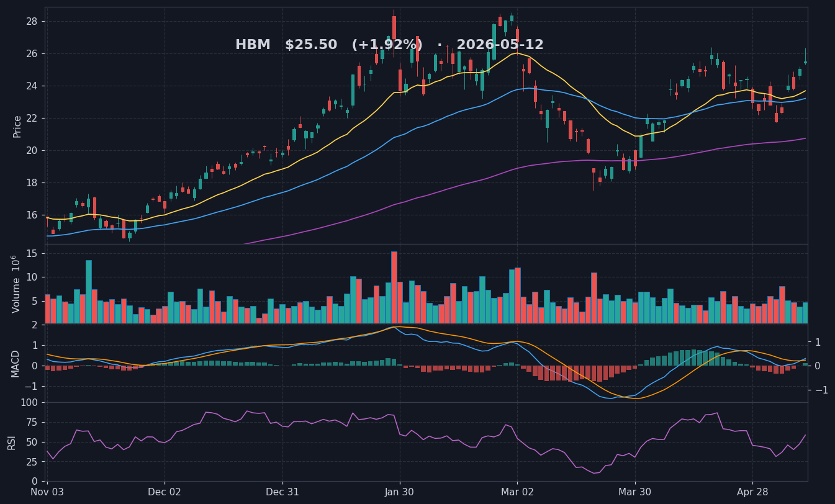835x504 pixels.
Task: Click the 24 price axis tick
Action: [32, 86]
